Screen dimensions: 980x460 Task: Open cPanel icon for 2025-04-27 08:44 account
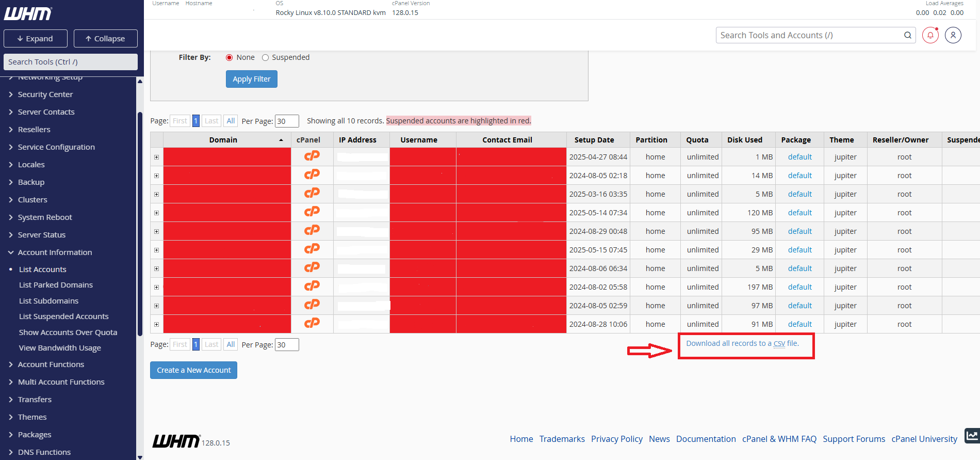pos(312,156)
